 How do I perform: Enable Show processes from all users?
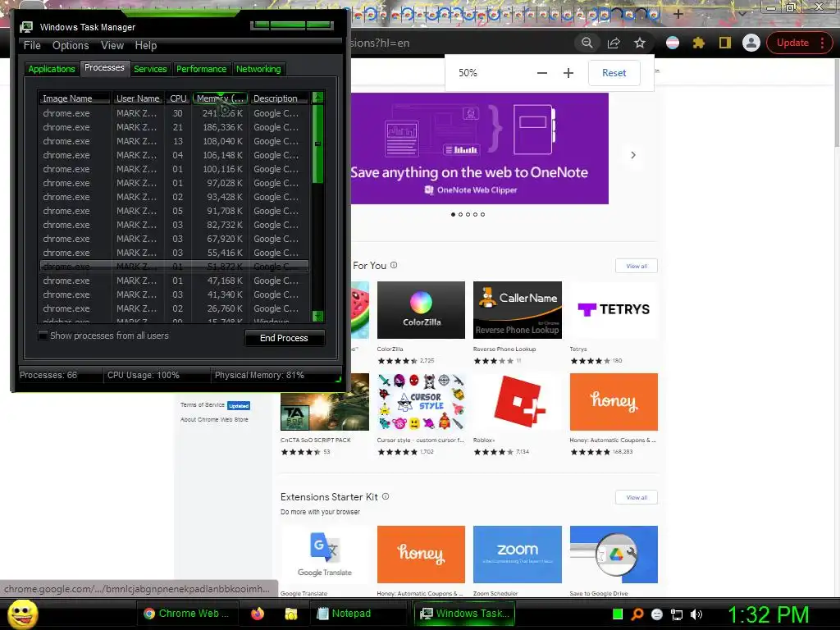click(x=43, y=336)
